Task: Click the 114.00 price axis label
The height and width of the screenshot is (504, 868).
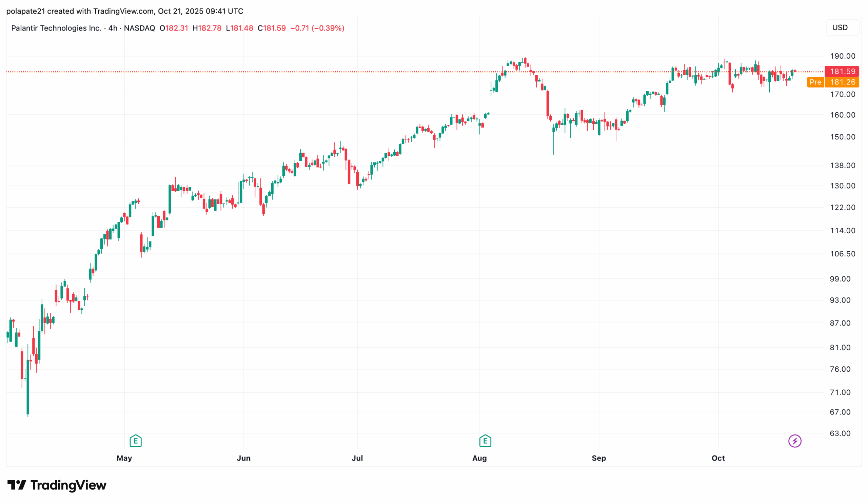Action: click(x=843, y=231)
